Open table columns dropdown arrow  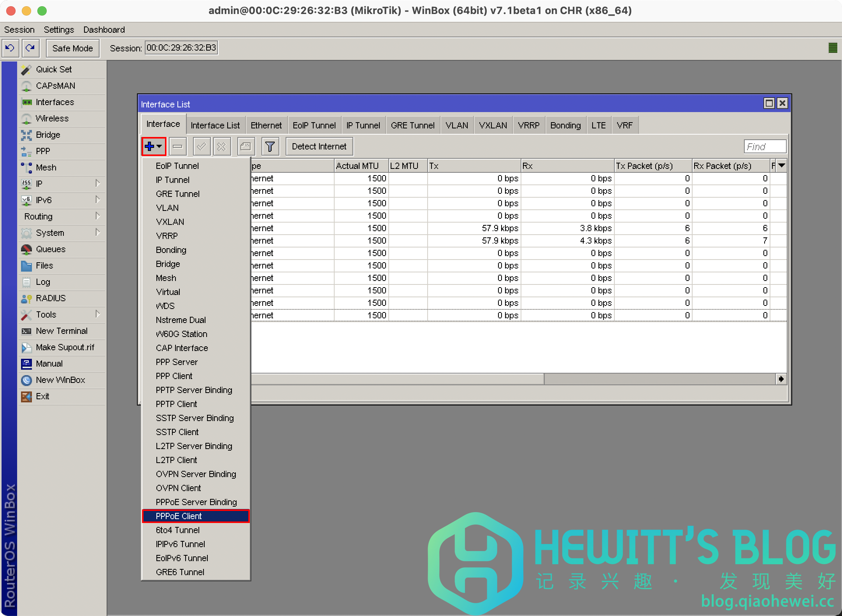(782, 166)
